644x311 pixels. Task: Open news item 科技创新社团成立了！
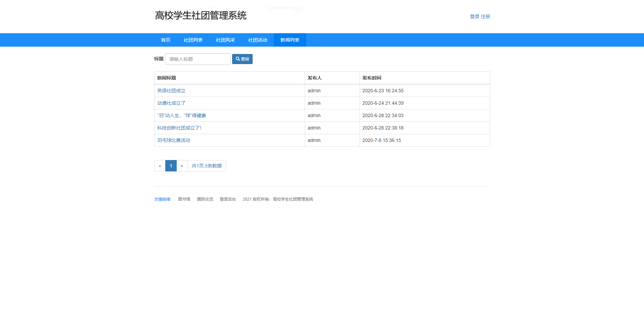tap(180, 128)
